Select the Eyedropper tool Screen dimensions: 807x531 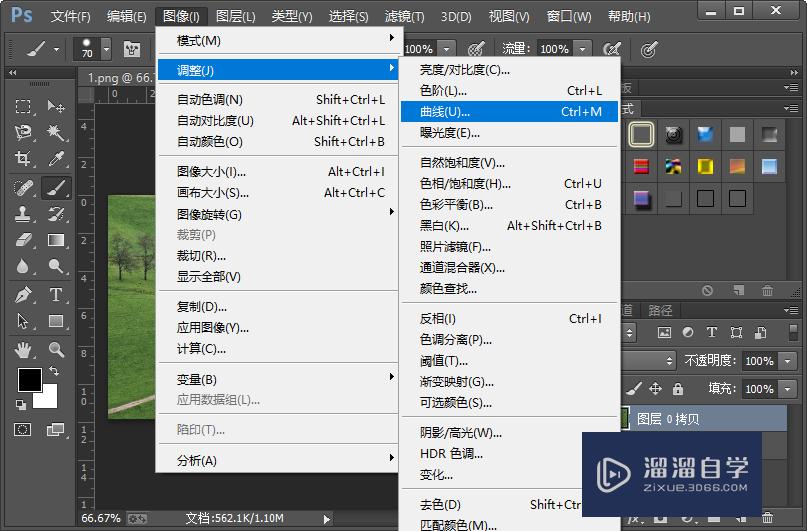pos(56,158)
